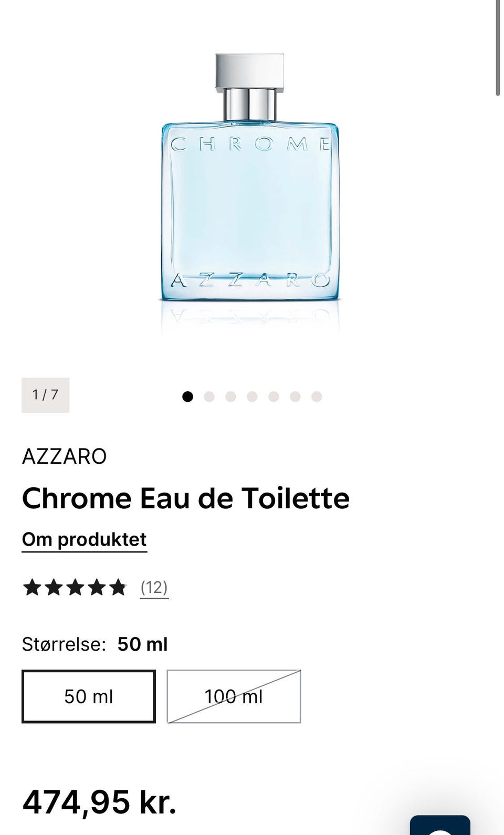
Task: Go to the second carousel image dot
Action: pos(209,396)
